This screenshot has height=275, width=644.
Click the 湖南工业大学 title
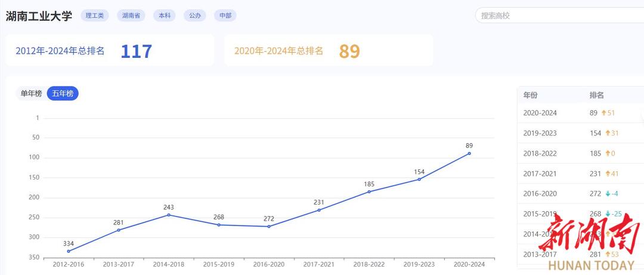(x=39, y=16)
